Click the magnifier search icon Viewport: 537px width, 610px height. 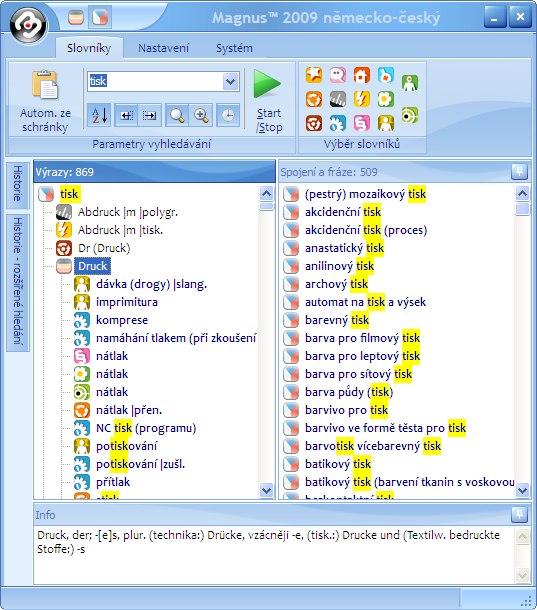pos(177,115)
